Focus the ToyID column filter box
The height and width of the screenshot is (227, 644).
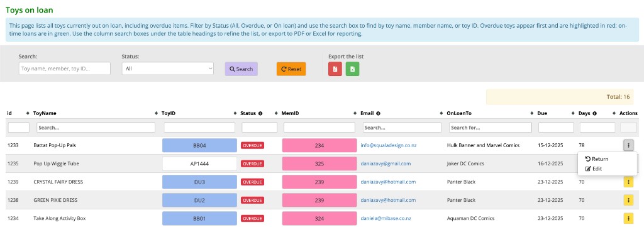click(x=199, y=128)
